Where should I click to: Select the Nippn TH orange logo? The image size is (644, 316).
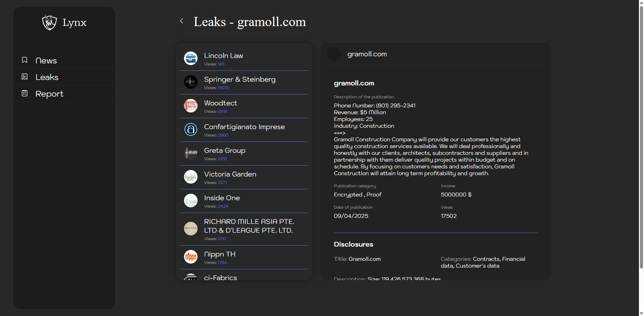tap(191, 257)
